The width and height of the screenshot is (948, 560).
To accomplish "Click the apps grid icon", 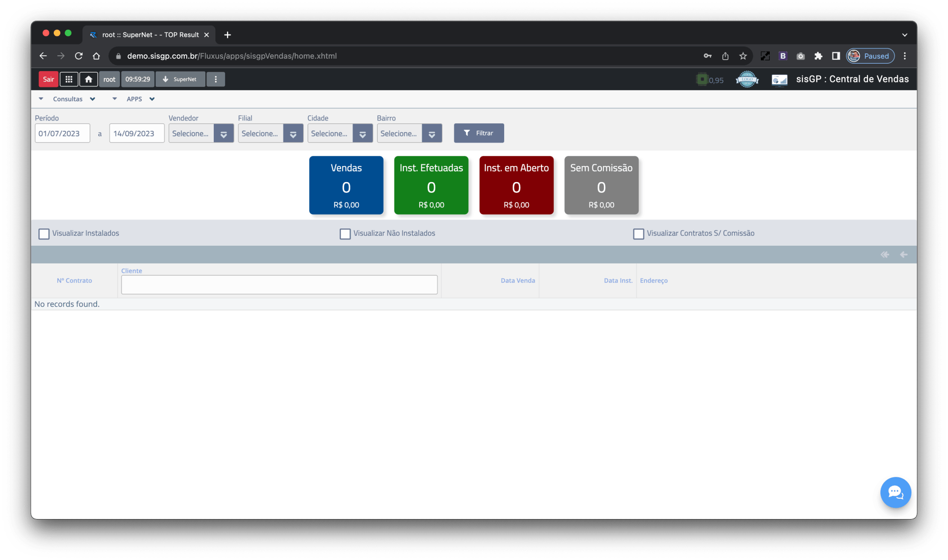I will click(x=69, y=79).
